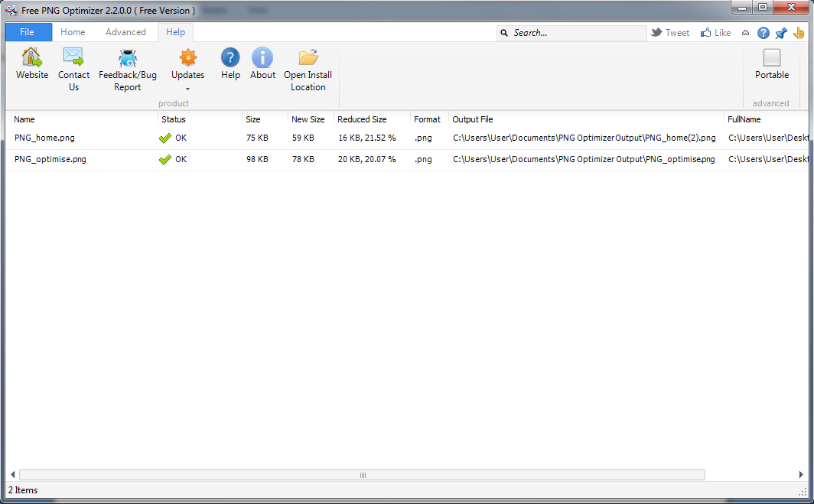
Task: Sort by the FullName column header
Action: pyautogui.click(x=767, y=119)
